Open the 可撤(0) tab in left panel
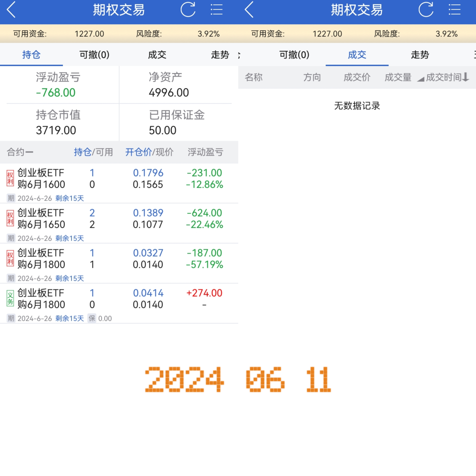 click(94, 55)
